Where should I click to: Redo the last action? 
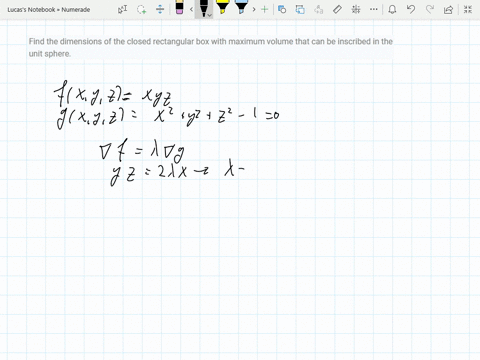click(430, 9)
